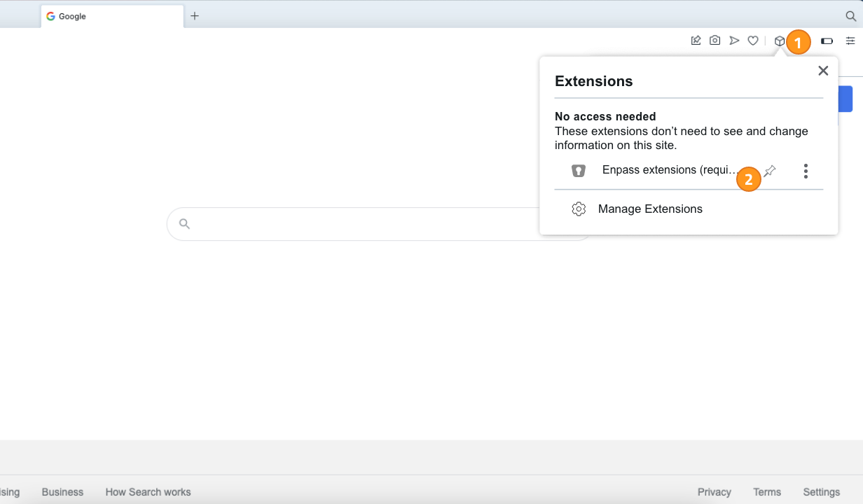Viewport: 863px width, 504px height.
Task: Click the 'Extensions' popup title
Action: tap(594, 81)
